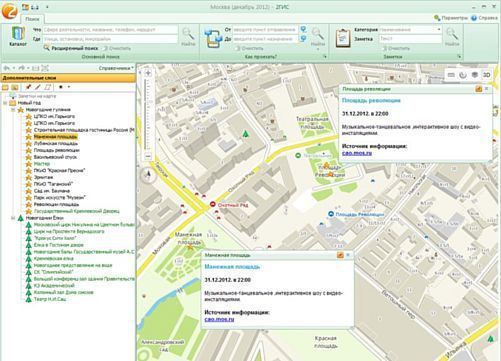
Task: Click the compass on the map
Action: (x=148, y=175)
